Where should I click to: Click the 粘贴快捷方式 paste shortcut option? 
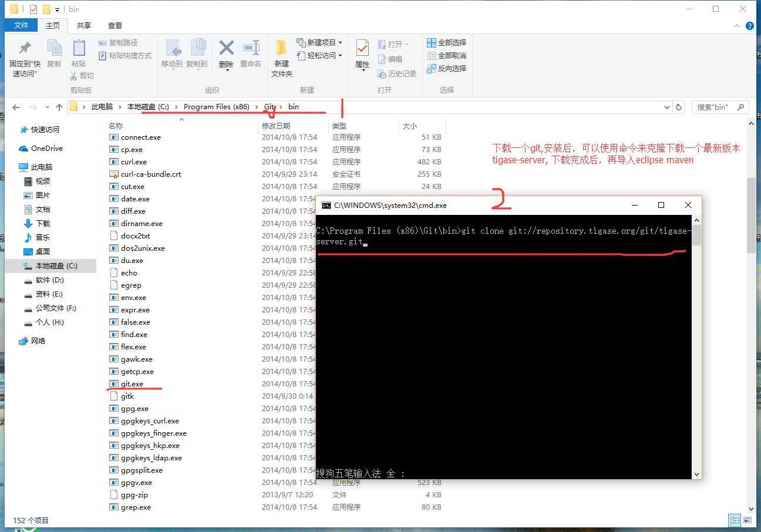tap(124, 56)
